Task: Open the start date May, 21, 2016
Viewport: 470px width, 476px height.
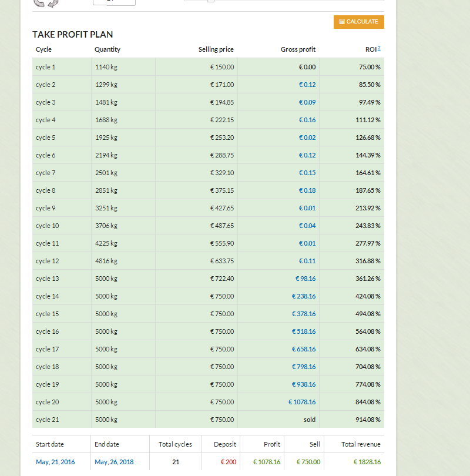Action: click(x=55, y=462)
